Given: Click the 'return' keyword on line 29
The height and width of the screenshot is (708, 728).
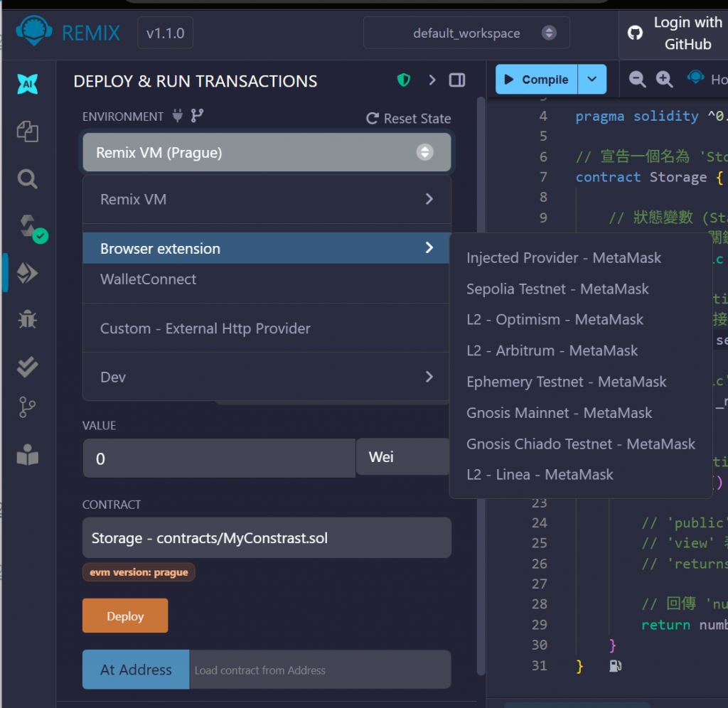Looking at the screenshot, I should (x=665, y=625).
